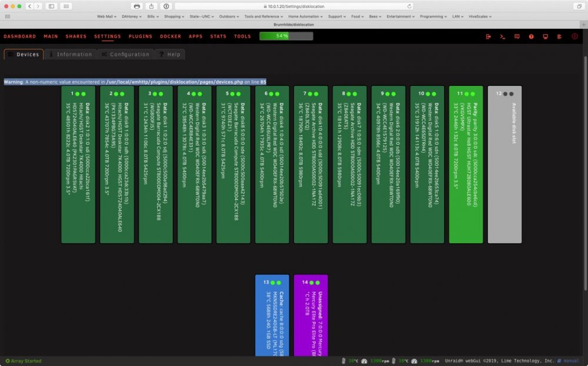Screen dimensions: 588x366
Task: Open the DOCKER menu item
Action: click(x=171, y=36)
